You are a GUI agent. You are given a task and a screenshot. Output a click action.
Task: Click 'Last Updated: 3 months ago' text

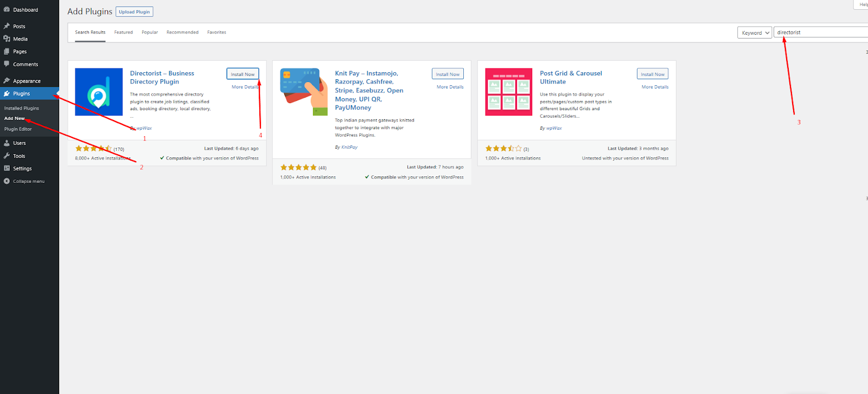pos(638,148)
